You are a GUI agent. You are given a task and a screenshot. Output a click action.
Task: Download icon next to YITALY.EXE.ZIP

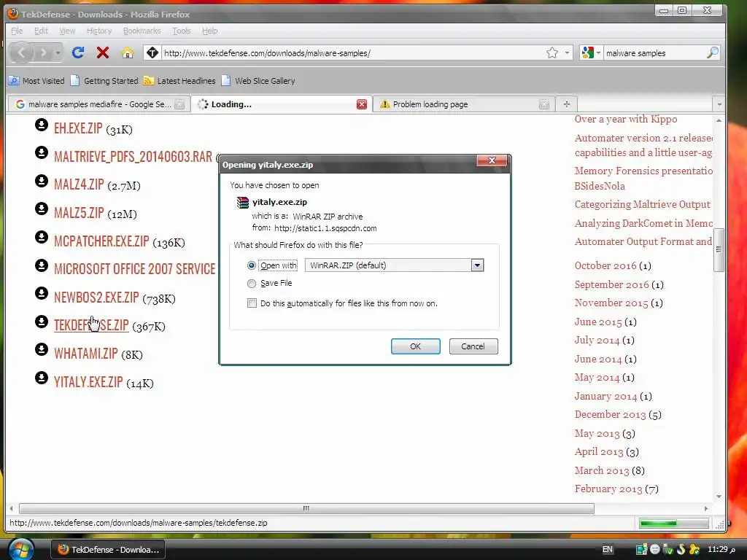click(42, 378)
